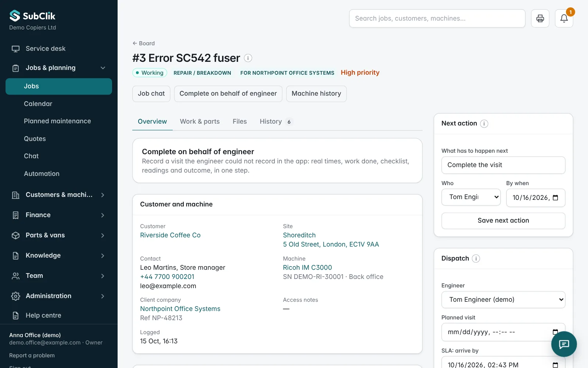Click the phone number +44 7700 900201

pos(167,277)
